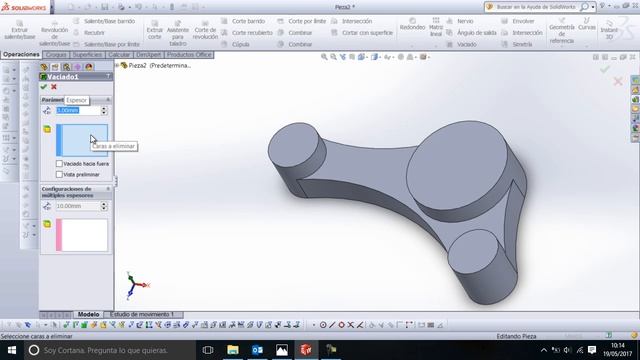Switch to Modelo bottom tab

[x=88, y=314]
